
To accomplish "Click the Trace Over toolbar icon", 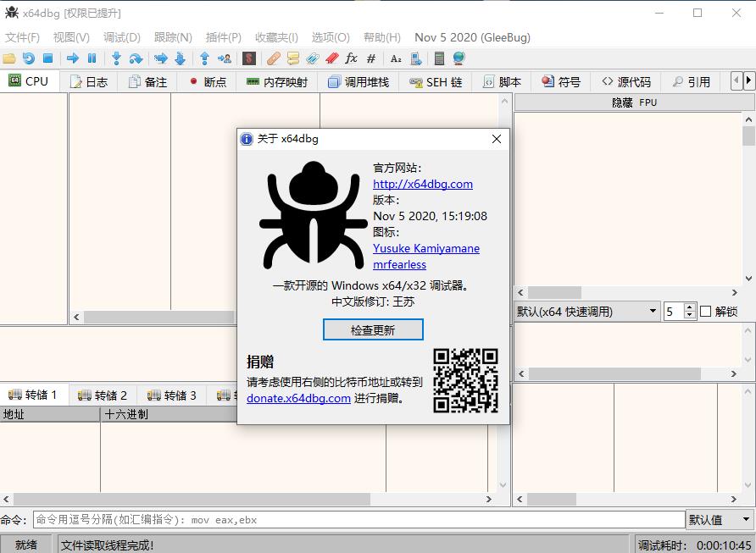I will click(x=180, y=58).
